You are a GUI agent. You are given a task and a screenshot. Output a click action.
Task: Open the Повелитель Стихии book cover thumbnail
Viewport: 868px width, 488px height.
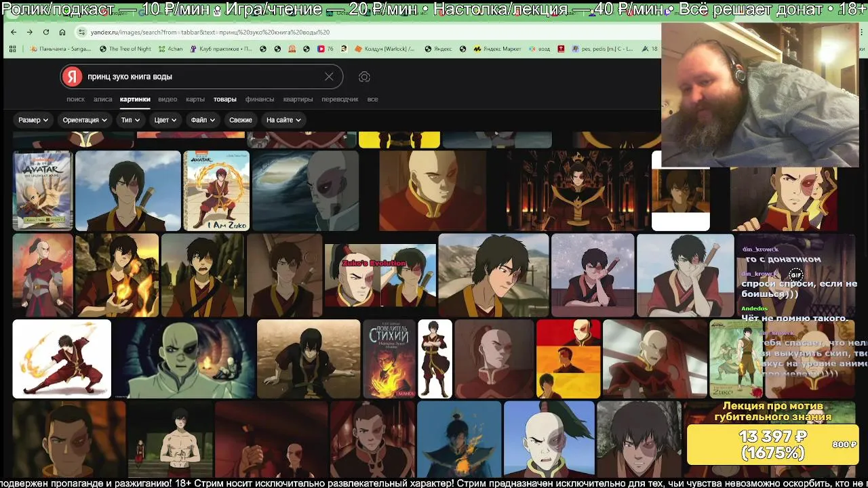coord(389,359)
